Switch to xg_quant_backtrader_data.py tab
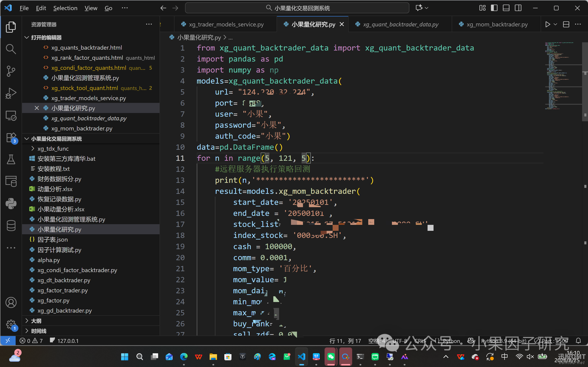 click(400, 24)
